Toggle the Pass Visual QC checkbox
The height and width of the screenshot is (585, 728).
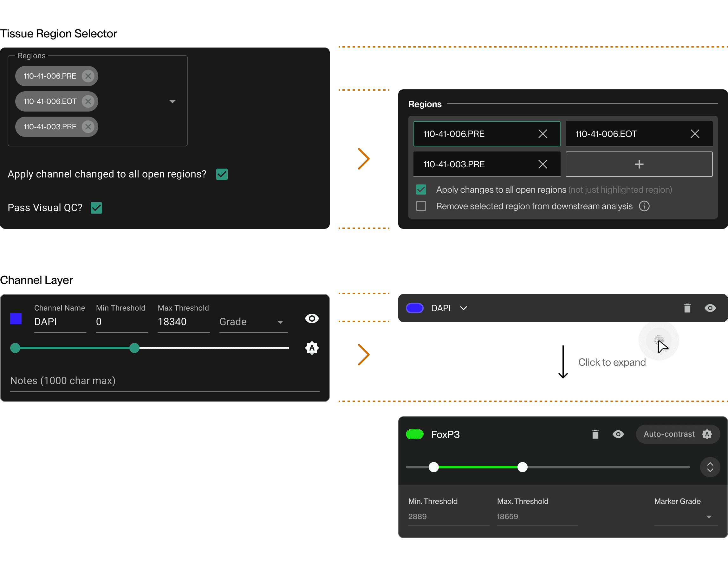(x=96, y=208)
